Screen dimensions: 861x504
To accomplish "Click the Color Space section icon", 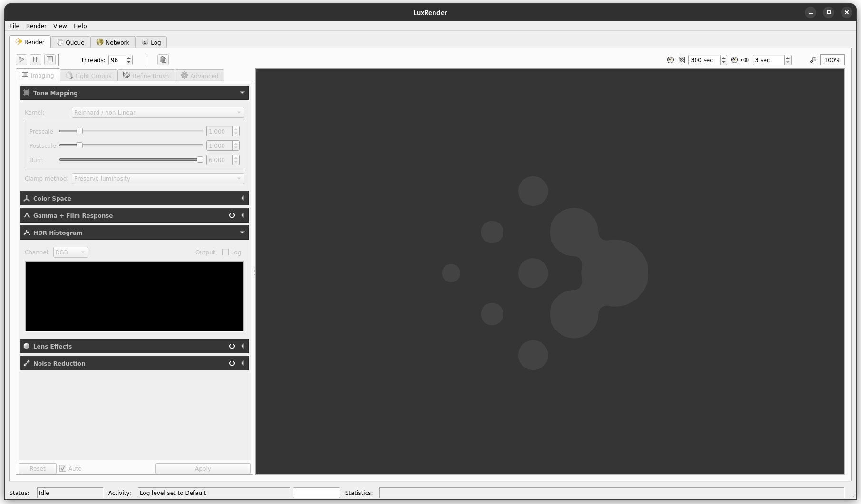I will (27, 198).
